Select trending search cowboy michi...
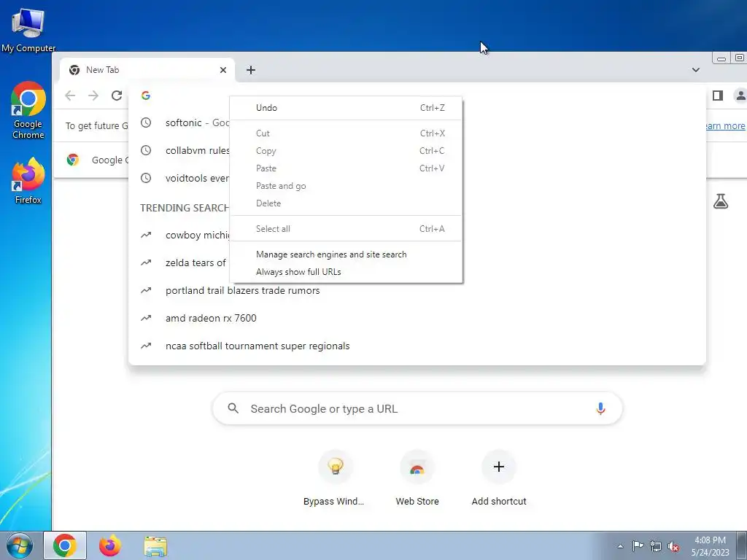Image resolution: width=747 pixels, height=560 pixels. pos(179,235)
